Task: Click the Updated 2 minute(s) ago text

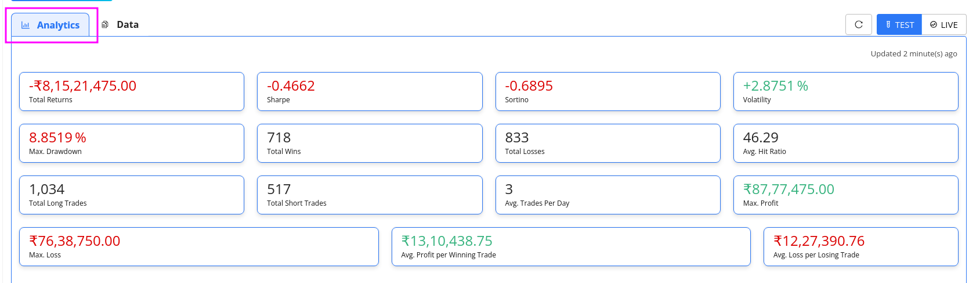Action: pos(913,53)
